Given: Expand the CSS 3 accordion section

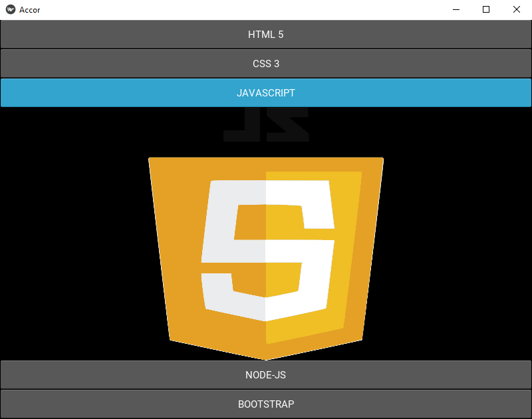Looking at the screenshot, I should [266, 63].
